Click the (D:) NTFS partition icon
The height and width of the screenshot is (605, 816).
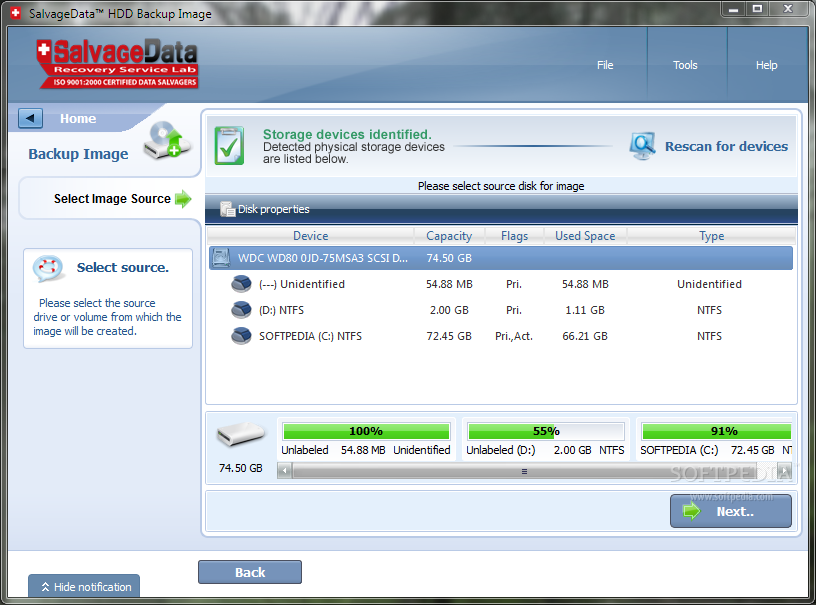click(241, 310)
